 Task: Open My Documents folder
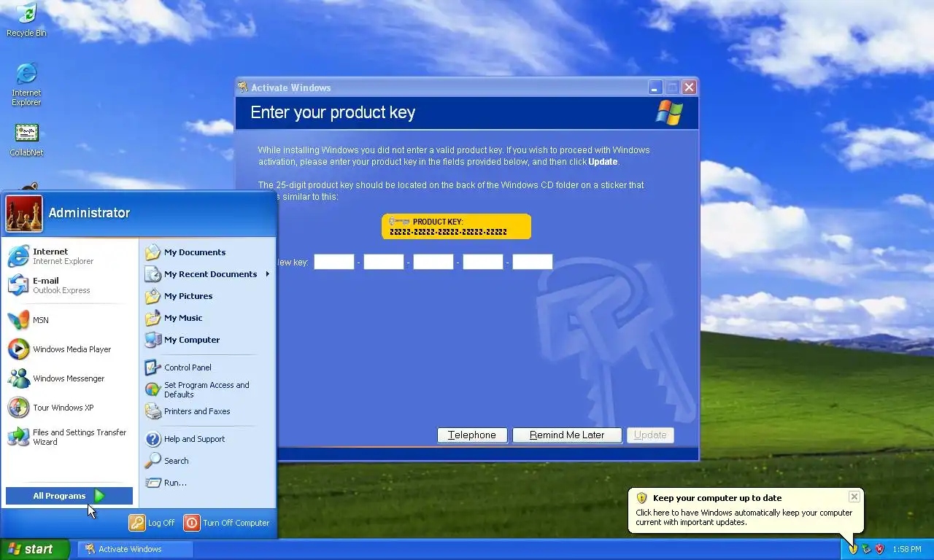click(x=207, y=252)
